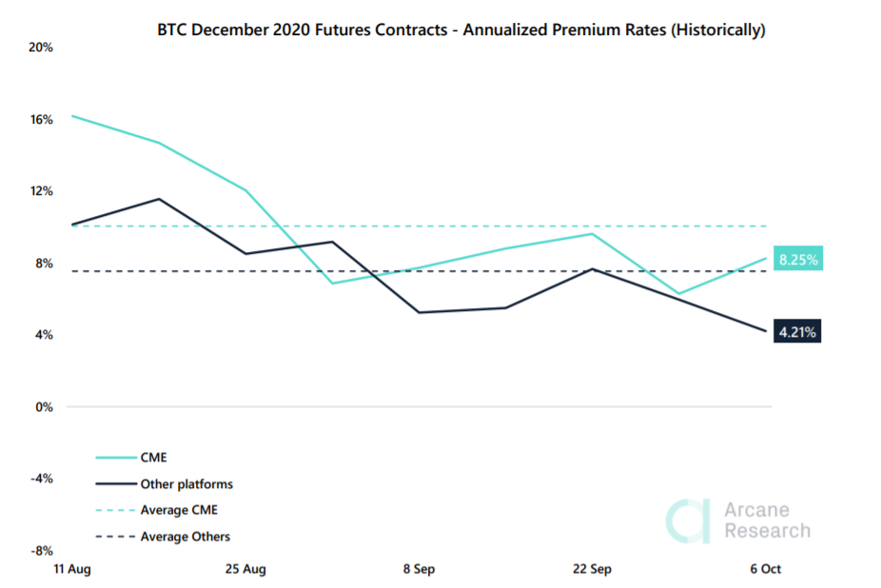Click the chart title text
Screen dimensions: 881x588
(460, 29)
